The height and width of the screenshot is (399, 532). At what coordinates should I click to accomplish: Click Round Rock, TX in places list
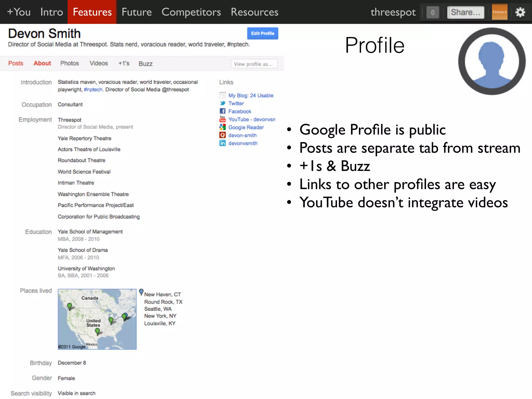pyautogui.click(x=163, y=302)
